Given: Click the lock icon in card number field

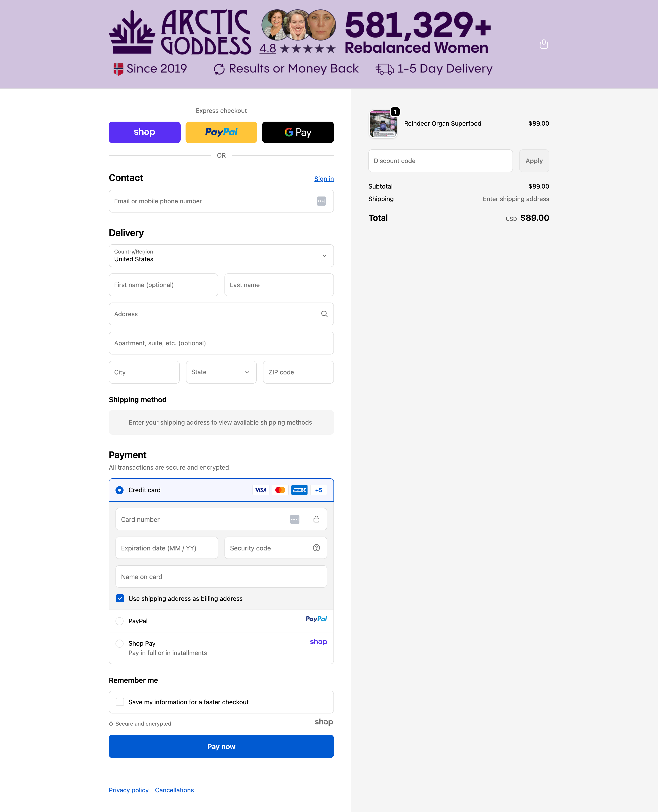Looking at the screenshot, I should click(316, 519).
